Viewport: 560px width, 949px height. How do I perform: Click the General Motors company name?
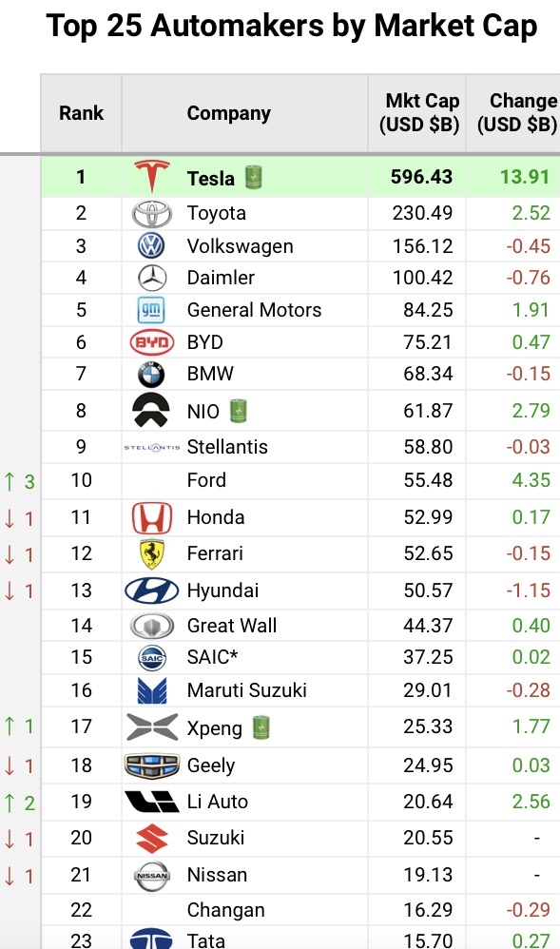point(254,310)
